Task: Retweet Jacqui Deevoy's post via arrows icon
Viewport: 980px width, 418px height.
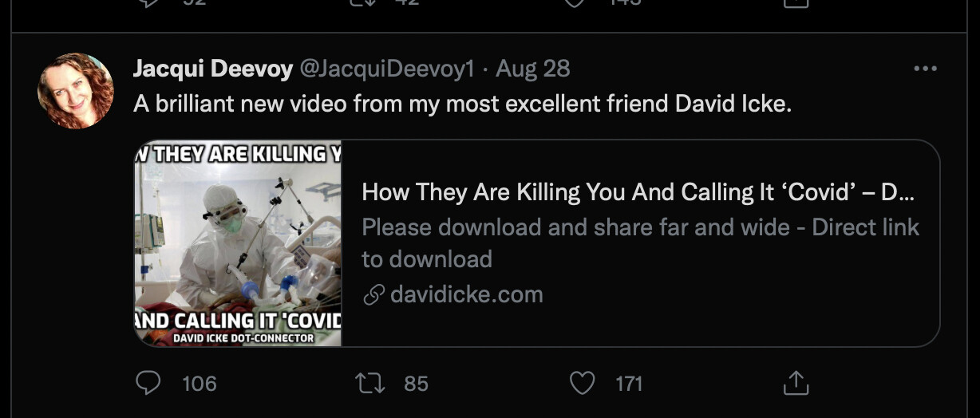Action: point(369,384)
